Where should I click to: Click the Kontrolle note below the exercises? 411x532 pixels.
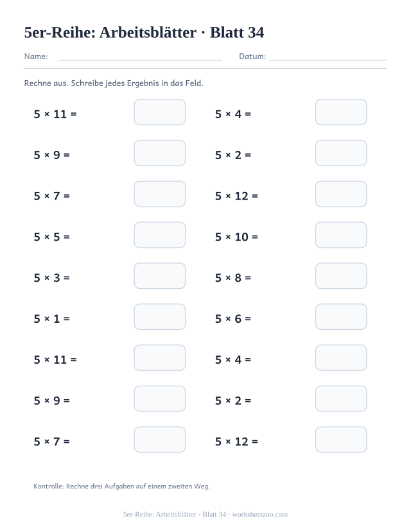point(121,486)
